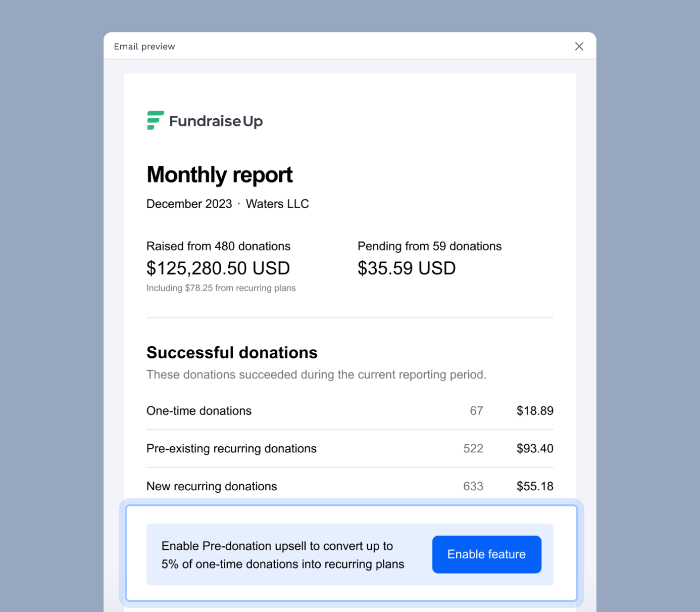Click the One-time donations row label
Viewport: 700px width, 612px height.
tap(199, 411)
